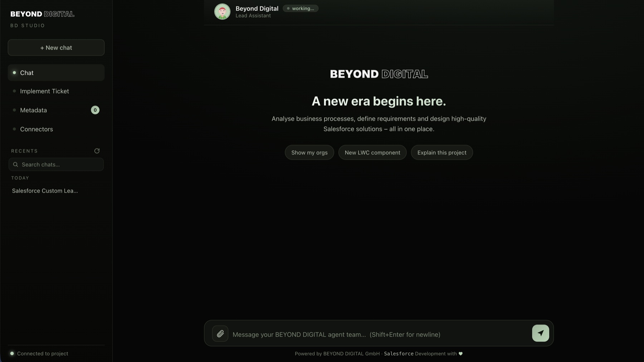Image resolution: width=644 pixels, height=362 pixels.
Task: Open Implement Ticket in sidebar
Action: (x=56, y=91)
